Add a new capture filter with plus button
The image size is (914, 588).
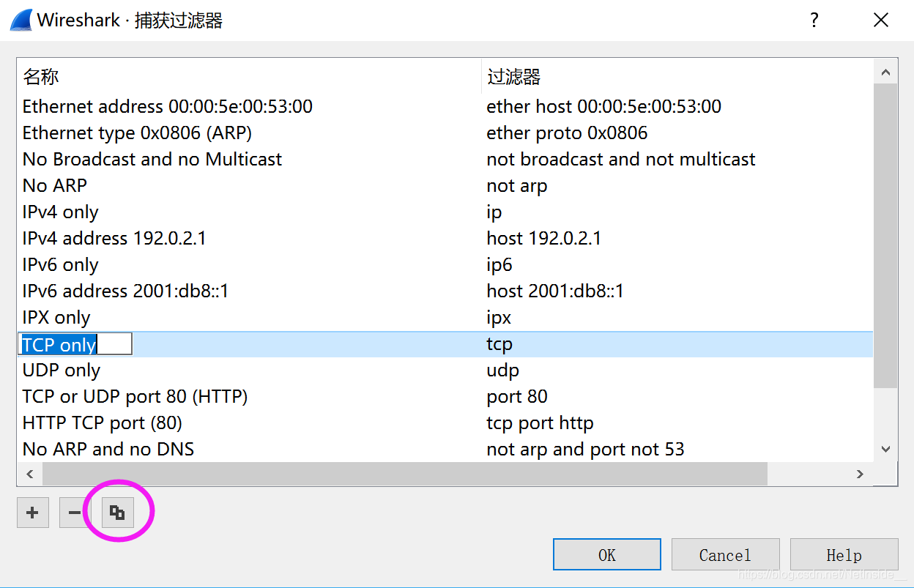[x=33, y=513]
